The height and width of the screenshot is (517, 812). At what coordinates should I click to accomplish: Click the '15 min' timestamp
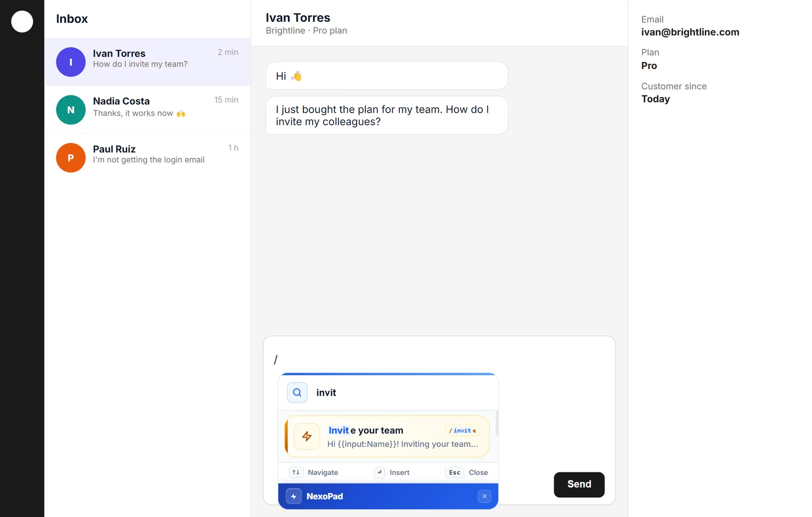(x=226, y=100)
